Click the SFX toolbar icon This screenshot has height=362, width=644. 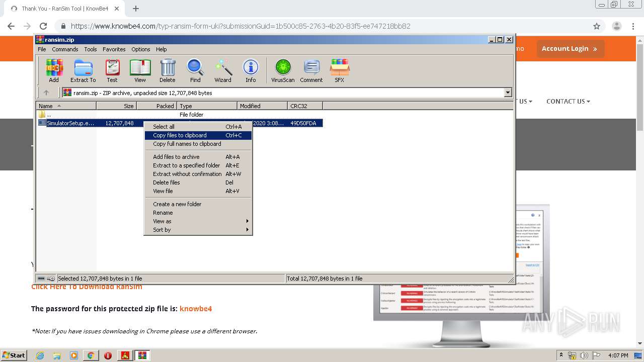[x=340, y=70]
